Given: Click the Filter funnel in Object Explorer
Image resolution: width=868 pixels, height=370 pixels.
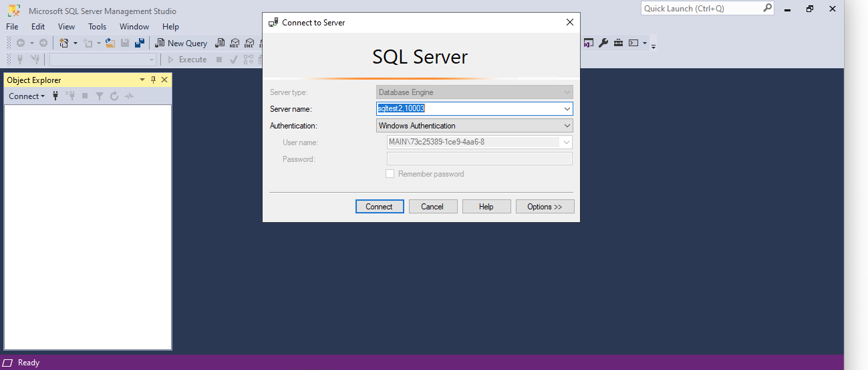Looking at the screenshot, I should 100,96.
